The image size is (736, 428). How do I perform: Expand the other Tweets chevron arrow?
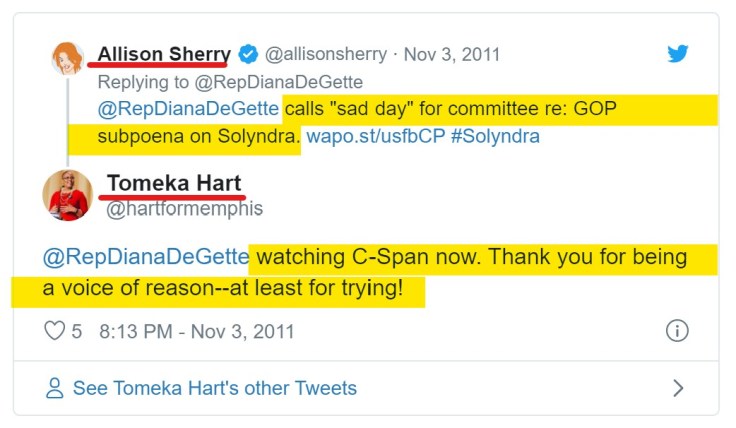(678, 388)
